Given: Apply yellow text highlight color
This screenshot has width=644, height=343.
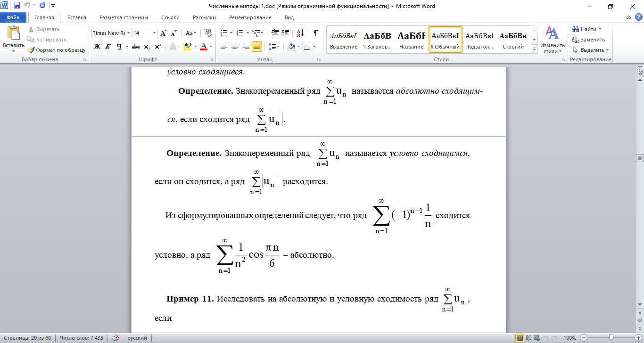Looking at the screenshot, I should pos(187,47).
